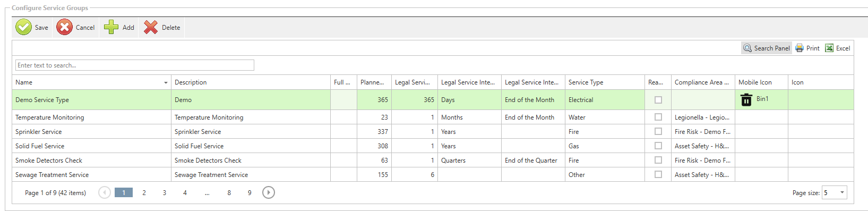The height and width of the screenshot is (211, 868).
Task: Export the grid with the Excel icon
Action: (829, 48)
